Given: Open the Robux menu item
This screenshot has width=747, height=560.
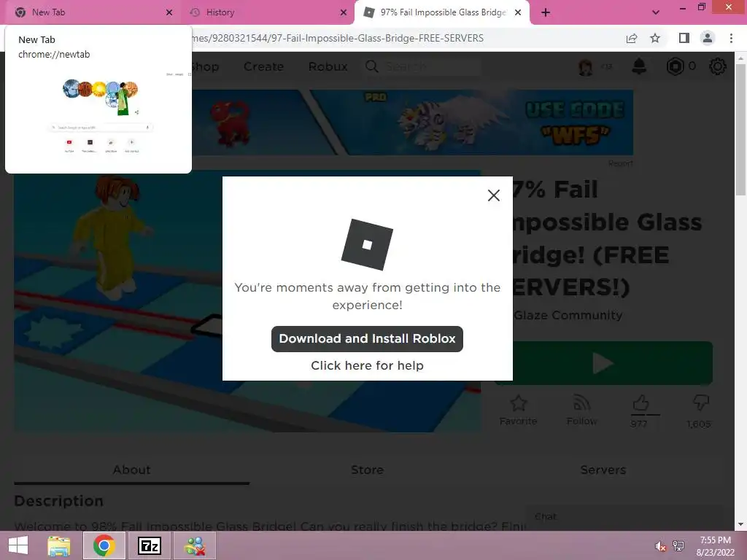Looking at the screenshot, I should click(328, 66).
